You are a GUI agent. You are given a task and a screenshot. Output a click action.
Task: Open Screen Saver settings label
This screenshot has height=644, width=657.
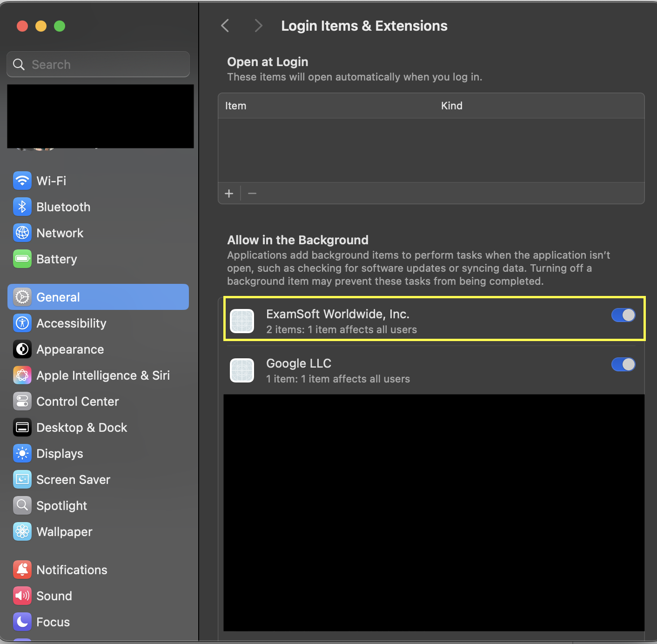[x=73, y=479]
